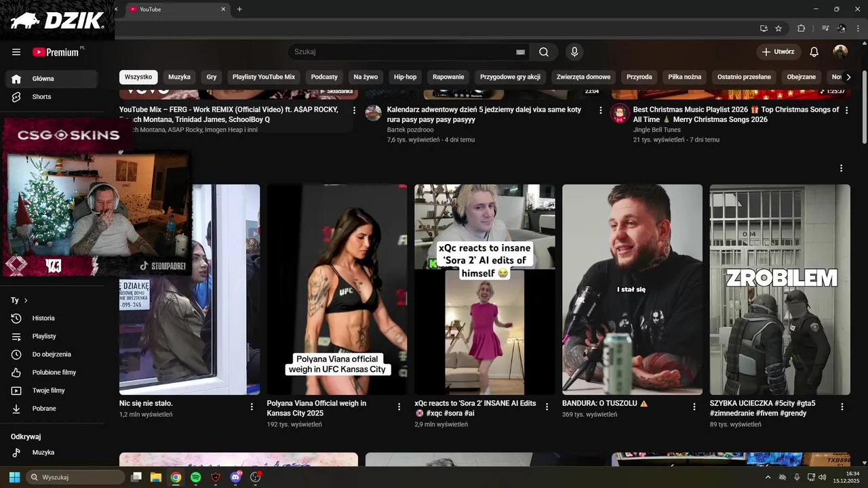Open Kalendarz adwentowy dzień 5 video title

click(x=484, y=115)
